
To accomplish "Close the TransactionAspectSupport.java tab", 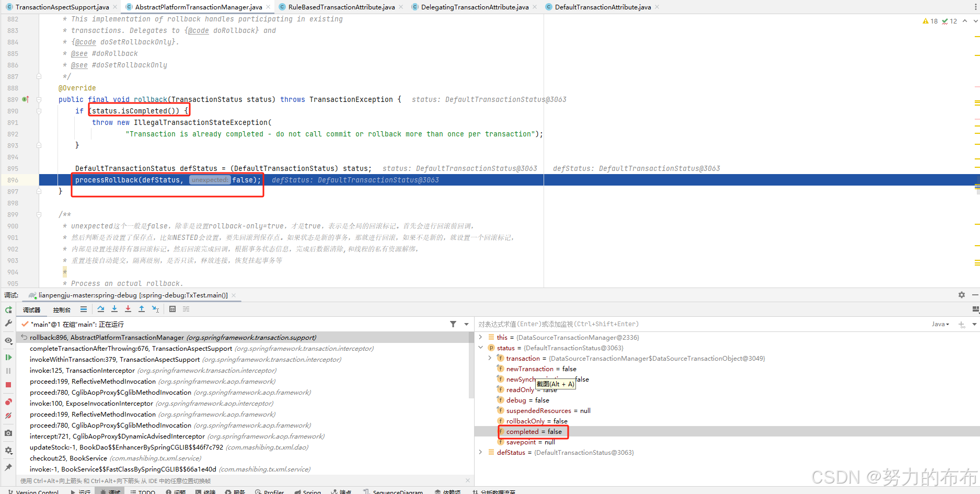I will click(x=115, y=7).
